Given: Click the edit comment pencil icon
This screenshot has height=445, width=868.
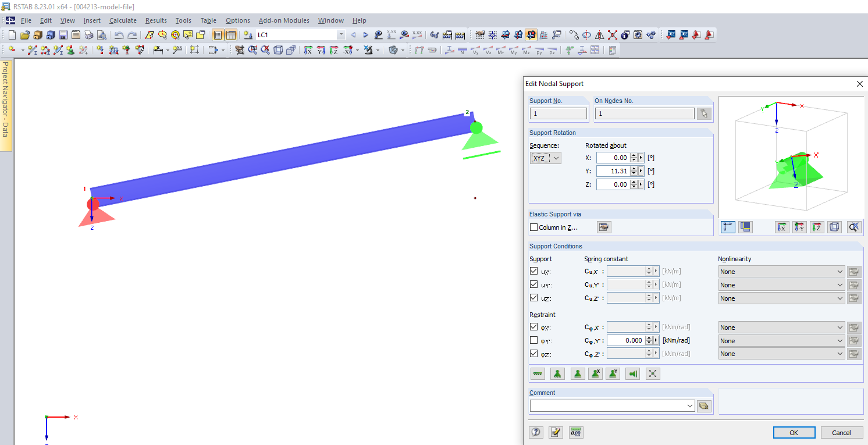Looking at the screenshot, I should click(x=555, y=432).
